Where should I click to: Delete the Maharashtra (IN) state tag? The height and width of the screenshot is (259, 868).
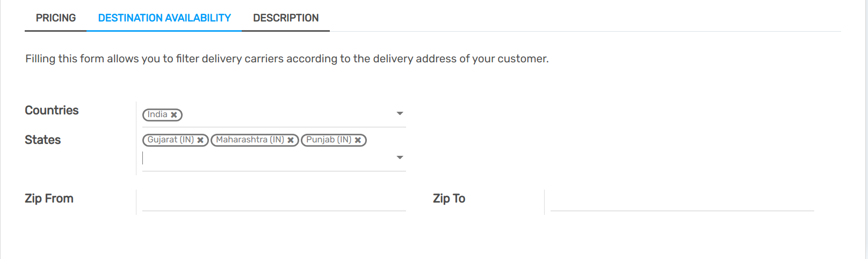pyautogui.click(x=291, y=140)
